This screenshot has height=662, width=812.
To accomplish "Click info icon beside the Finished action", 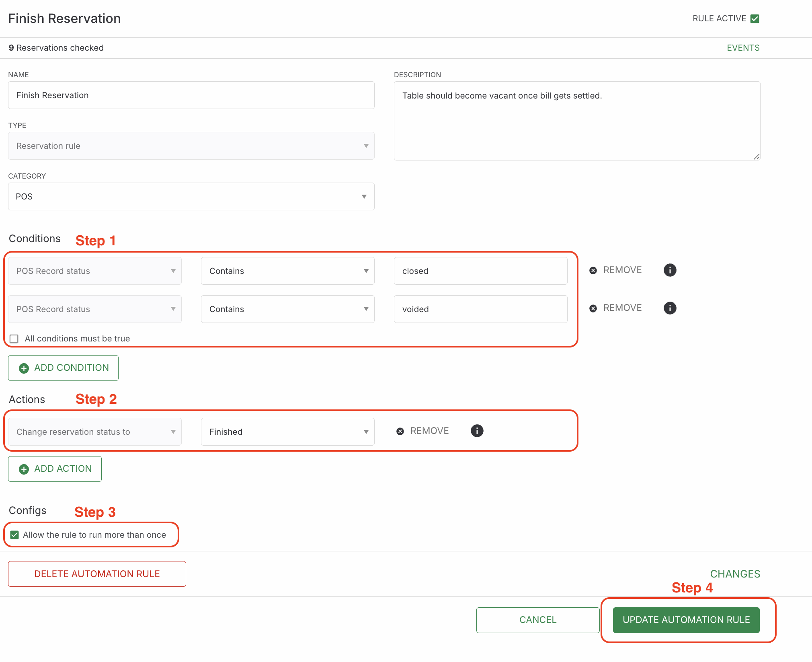I will pyautogui.click(x=477, y=431).
